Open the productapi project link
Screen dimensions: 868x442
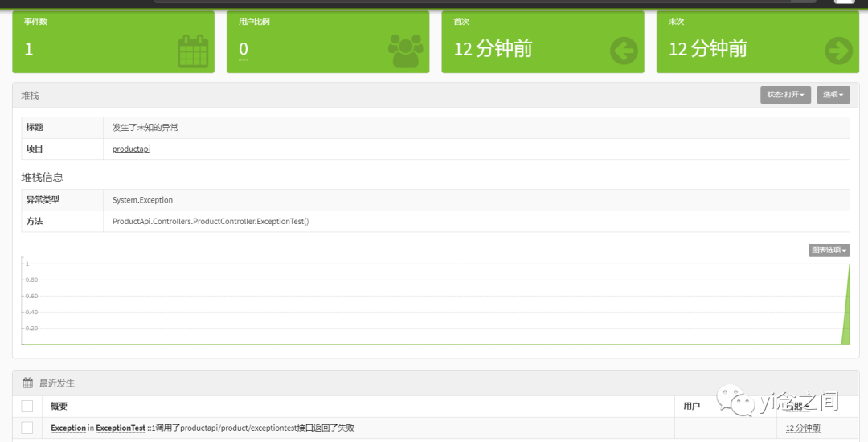(131, 149)
